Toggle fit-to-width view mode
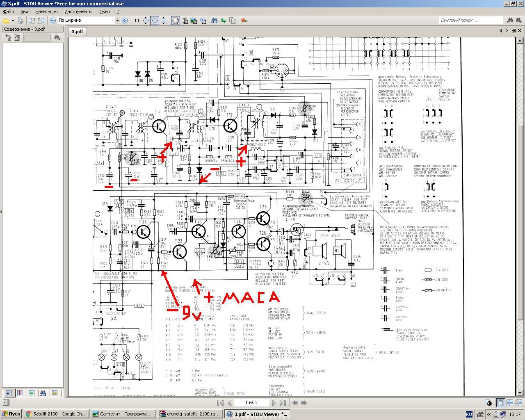Image resolution: width=525 pixels, height=420 pixels. 155,21
